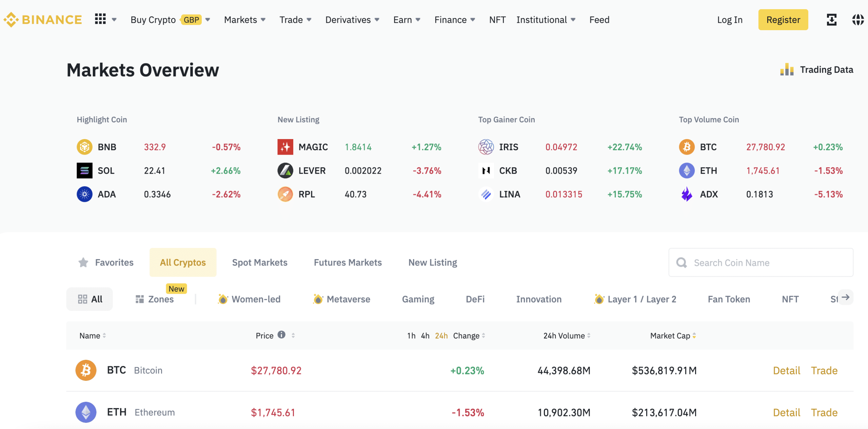
Task: Click the Register button
Action: pyautogui.click(x=783, y=19)
